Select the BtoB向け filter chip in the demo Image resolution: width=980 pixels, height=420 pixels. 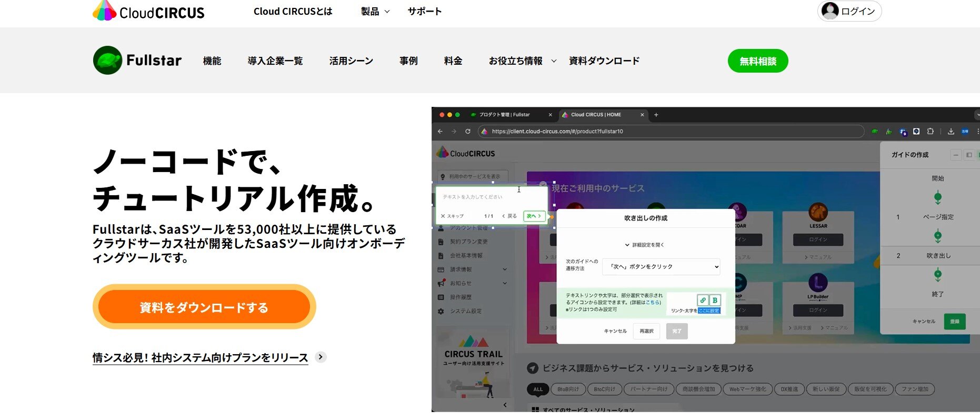[568, 389]
